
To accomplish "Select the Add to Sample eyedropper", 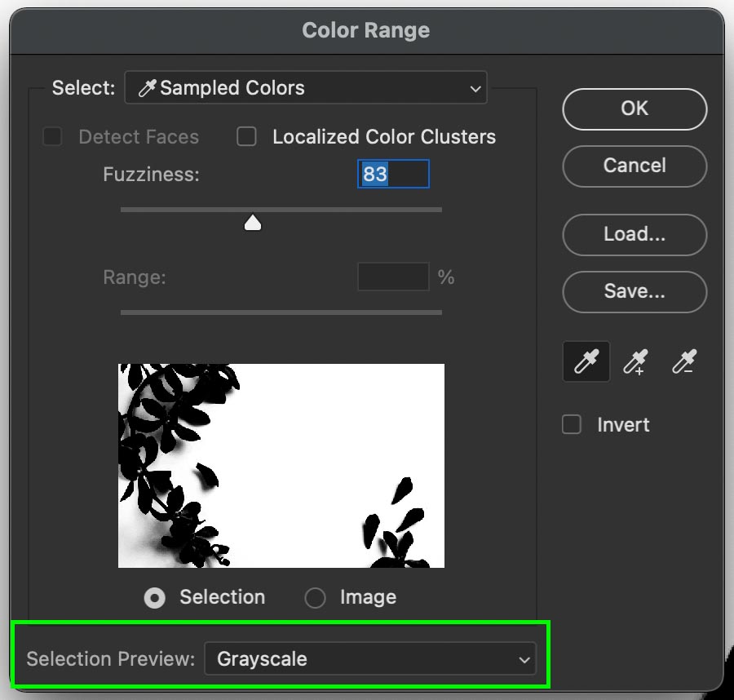I will (635, 361).
